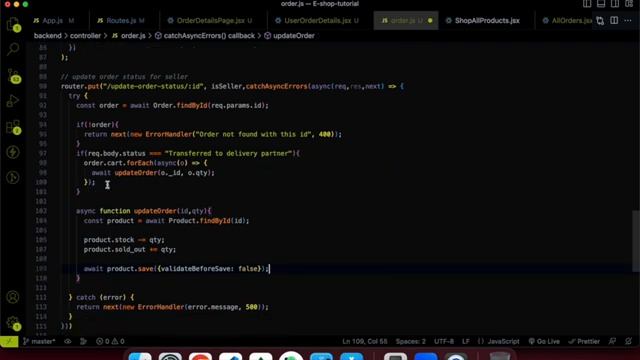Click 'order.cart.forEach' on line 98
The image size is (640, 360).
pos(118,163)
